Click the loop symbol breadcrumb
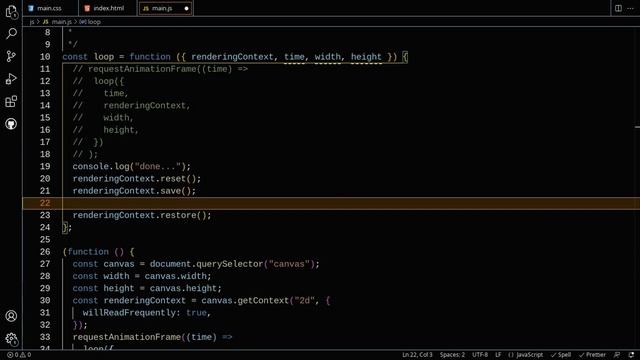 (90, 22)
